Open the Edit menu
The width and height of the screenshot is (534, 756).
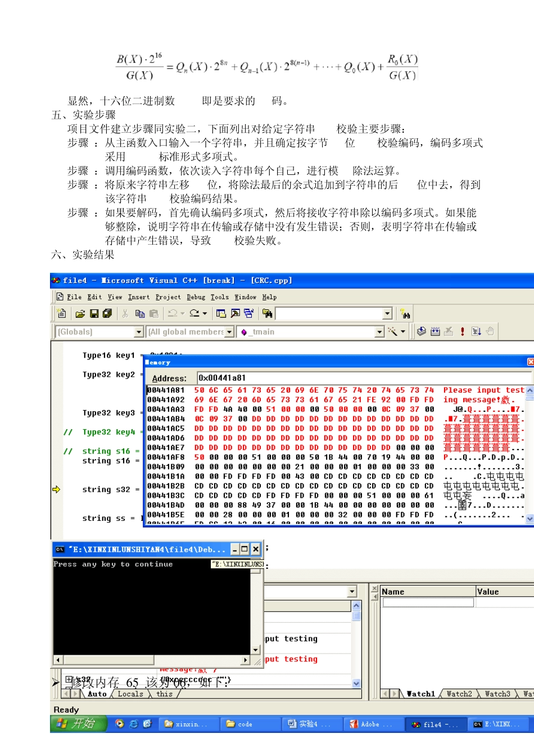click(95, 297)
